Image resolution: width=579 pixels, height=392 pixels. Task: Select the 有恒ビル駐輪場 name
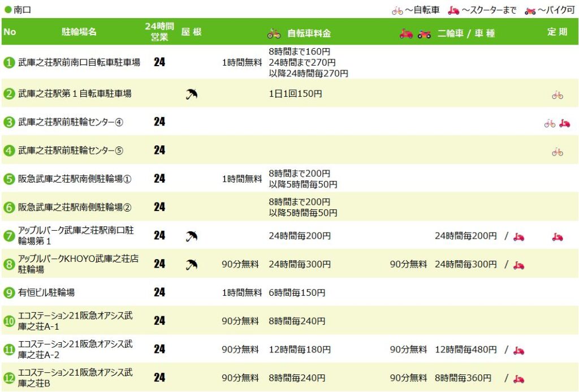[x=46, y=292]
